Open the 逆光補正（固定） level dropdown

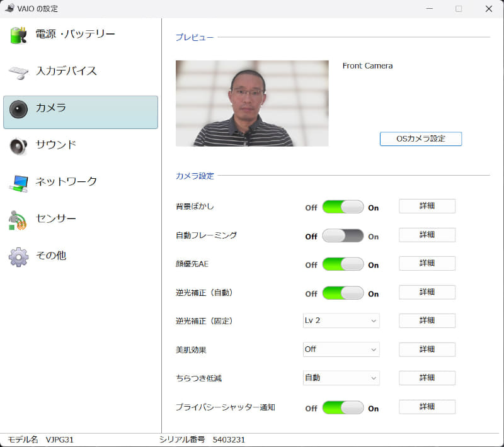click(341, 320)
